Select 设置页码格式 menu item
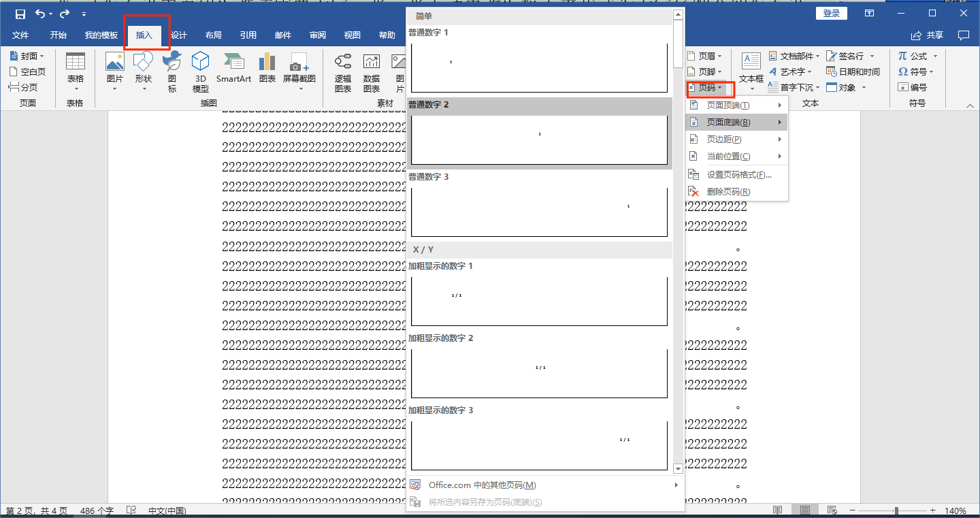The image size is (980, 518). click(738, 175)
